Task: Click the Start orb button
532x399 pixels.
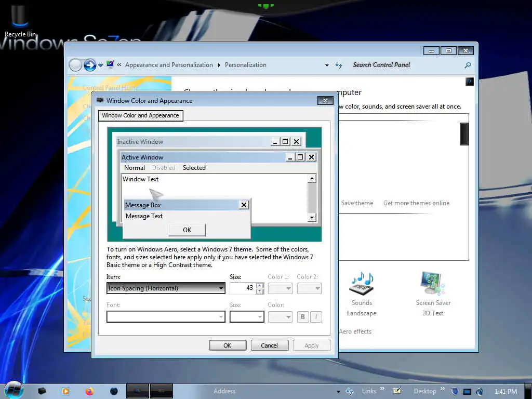Action: click(x=14, y=390)
